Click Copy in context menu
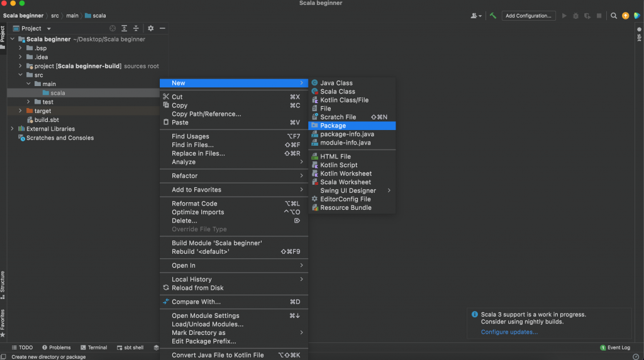The height and width of the screenshot is (360, 644). tap(234, 106)
